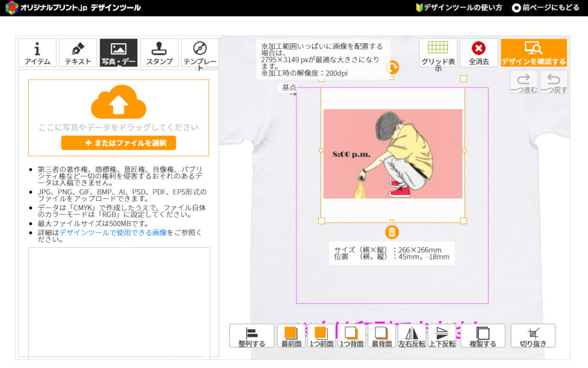Click 最背面 send-to-back button
Image resolution: width=588 pixels, height=368 pixels.
[x=382, y=336]
